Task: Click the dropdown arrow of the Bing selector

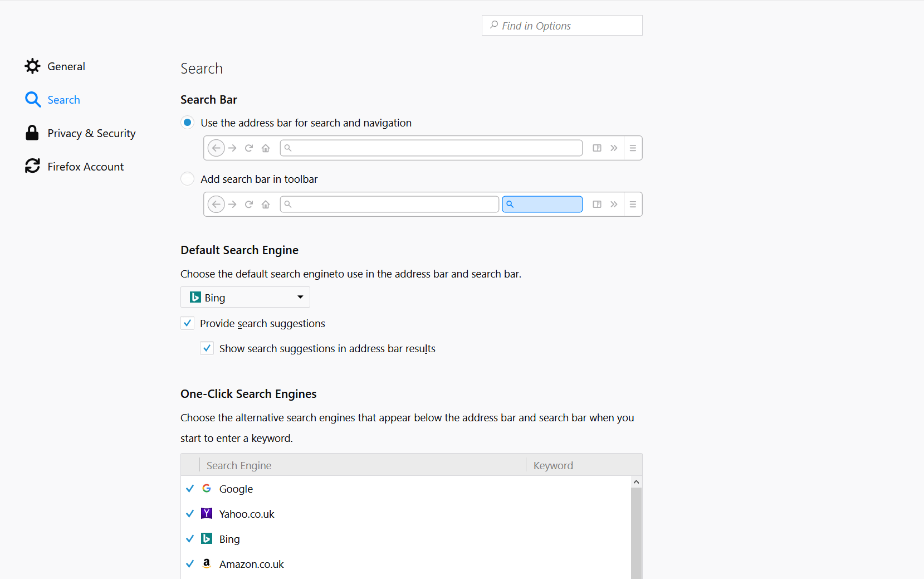Action: [300, 297]
